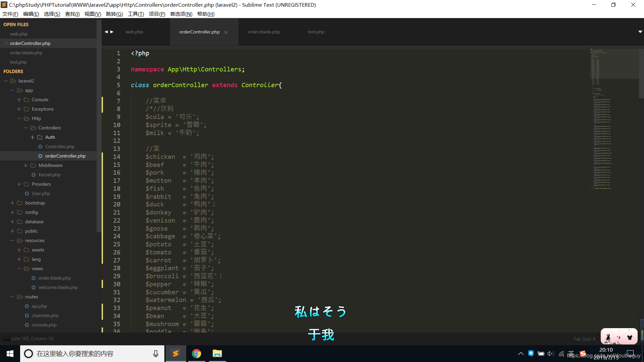Click the next tab arrow
Image resolution: width=644 pixels, height=362 pixels.
(x=112, y=32)
